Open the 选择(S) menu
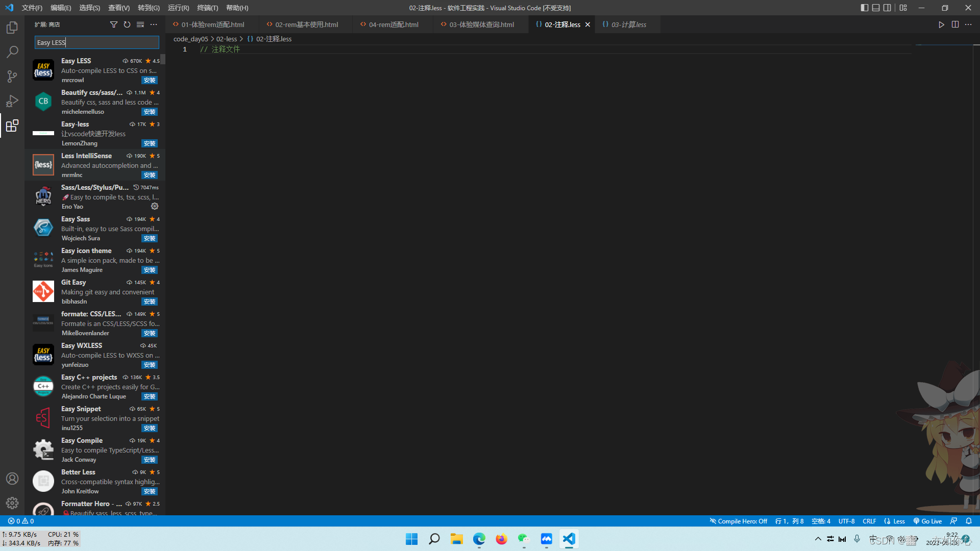 click(x=90, y=8)
